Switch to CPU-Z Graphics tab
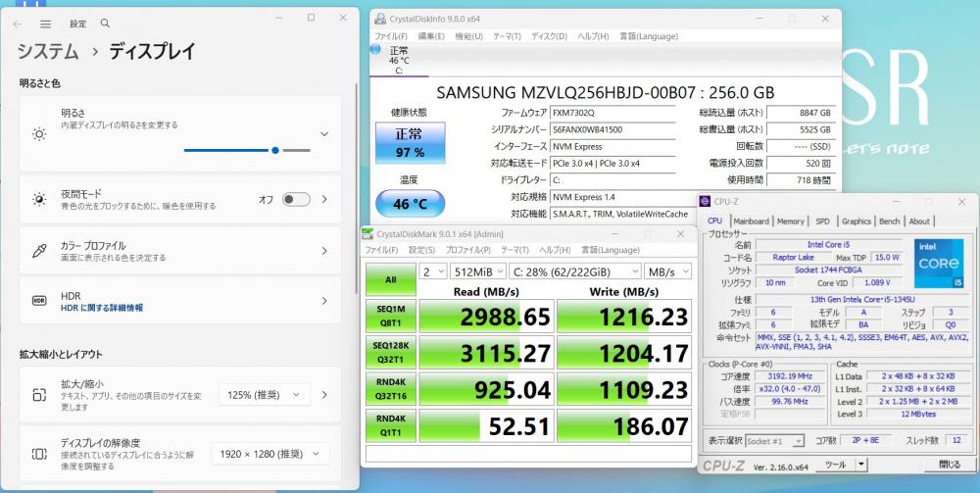This screenshot has height=493, width=980. (857, 222)
